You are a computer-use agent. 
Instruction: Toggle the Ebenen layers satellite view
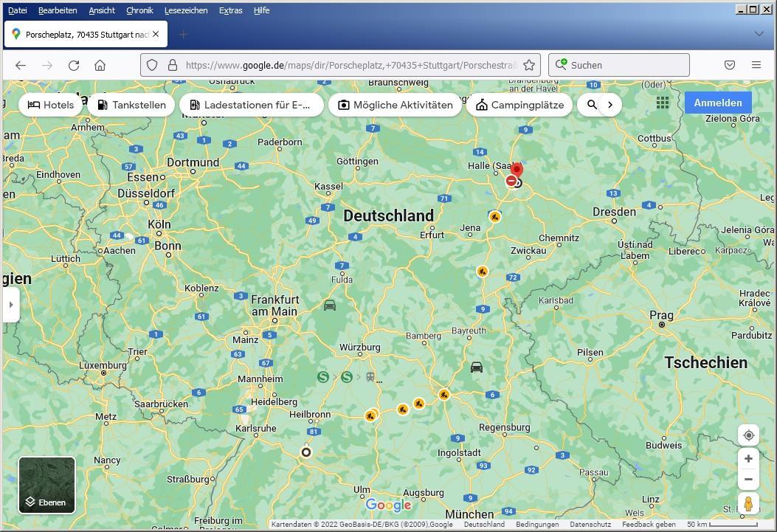pyautogui.click(x=46, y=485)
